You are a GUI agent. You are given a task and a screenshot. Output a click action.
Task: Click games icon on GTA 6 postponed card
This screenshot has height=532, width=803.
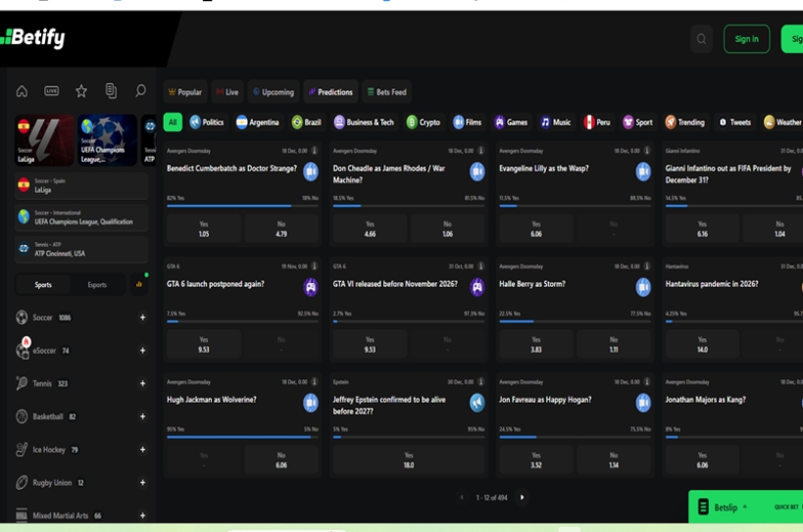pos(311,287)
